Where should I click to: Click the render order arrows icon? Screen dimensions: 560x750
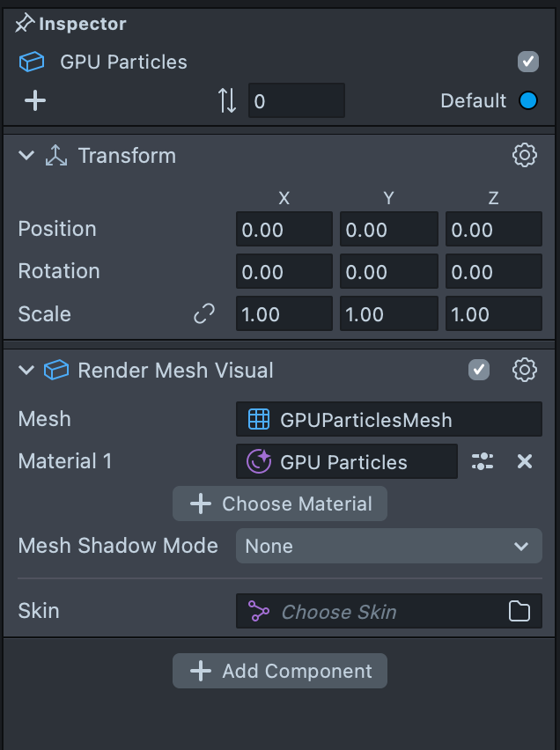click(227, 100)
